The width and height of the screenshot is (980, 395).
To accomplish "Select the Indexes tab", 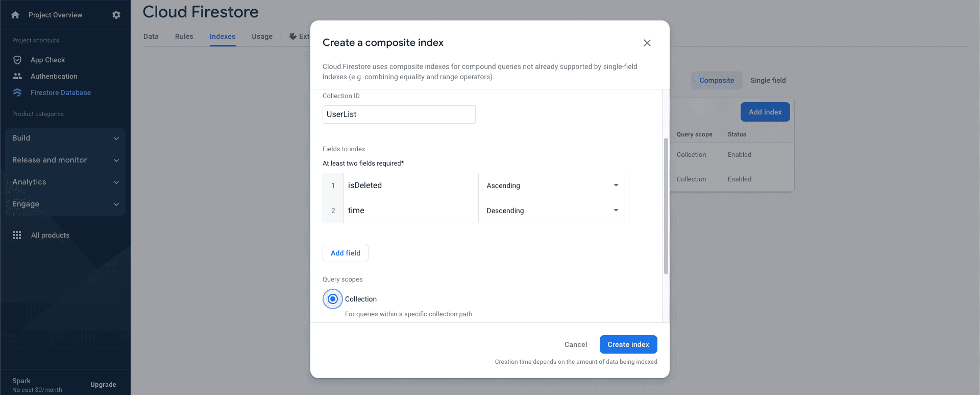I will click(223, 36).
